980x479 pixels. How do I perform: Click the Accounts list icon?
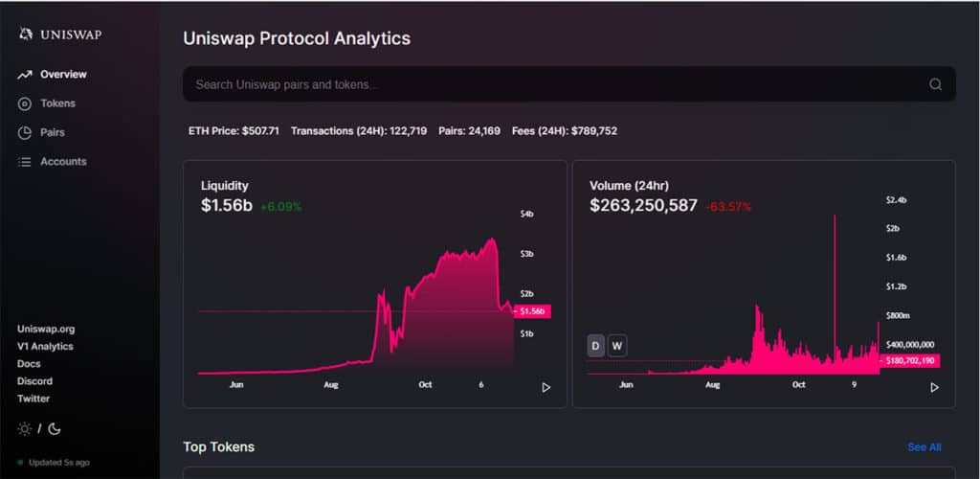click(x=24, y=162)
